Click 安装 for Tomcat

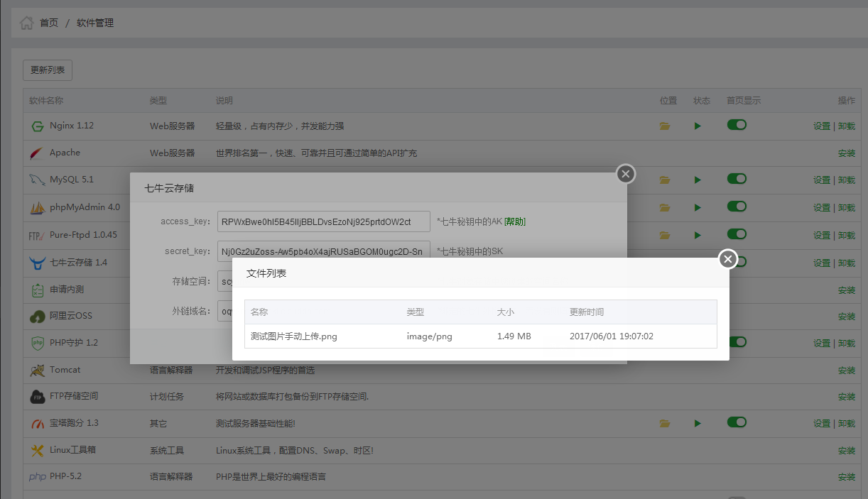coord(847,371)
